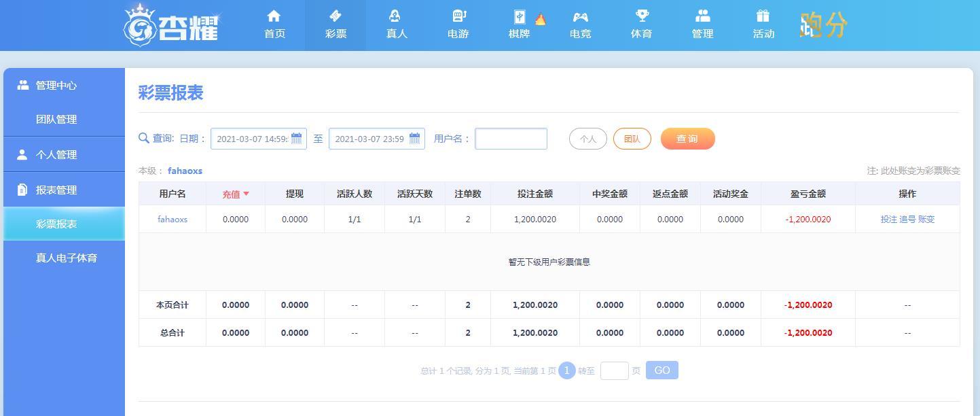Open the 棋牌 card icon
Viewport: 980px width, 416px height.
click(520, 16)
